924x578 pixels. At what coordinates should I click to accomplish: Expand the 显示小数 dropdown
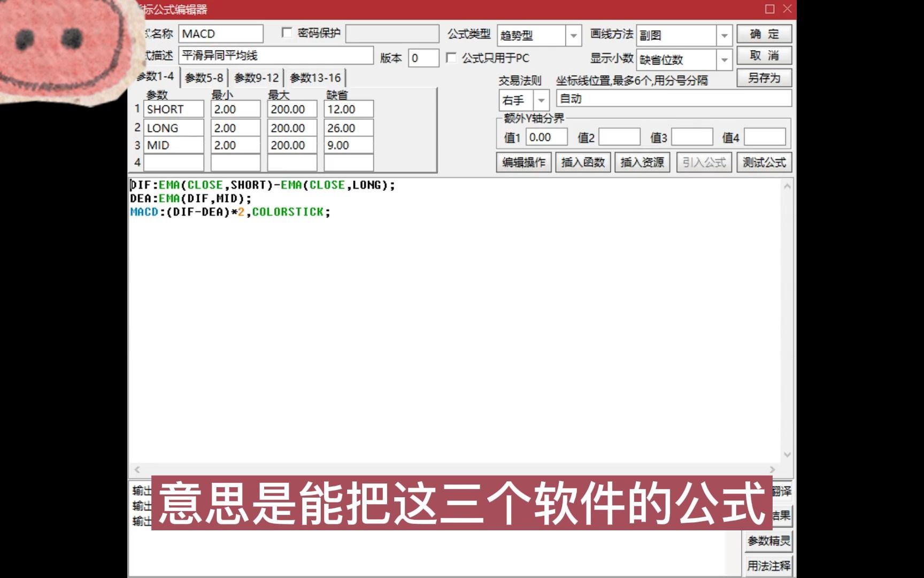tap(725, 59)
